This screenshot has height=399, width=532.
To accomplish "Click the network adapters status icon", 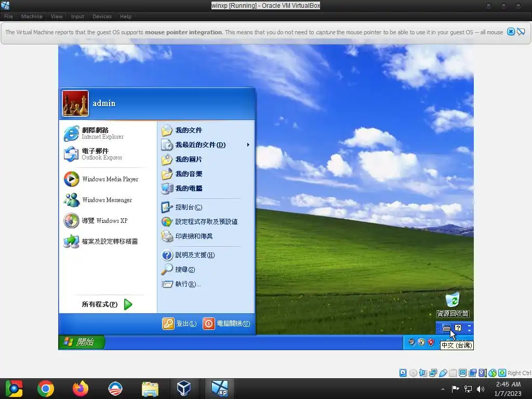I will coord(433,373).
